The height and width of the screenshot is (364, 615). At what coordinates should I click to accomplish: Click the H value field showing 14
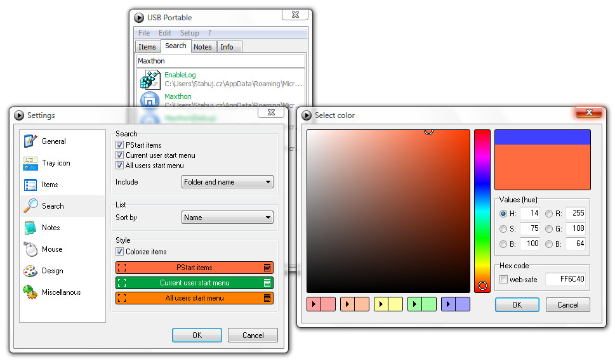point(530,213)
